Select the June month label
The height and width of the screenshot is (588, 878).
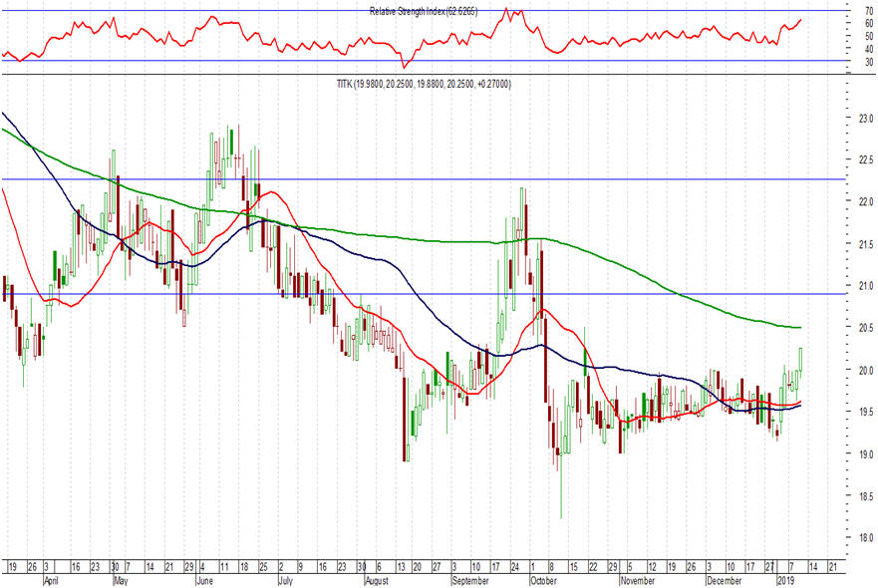(204, 579)
